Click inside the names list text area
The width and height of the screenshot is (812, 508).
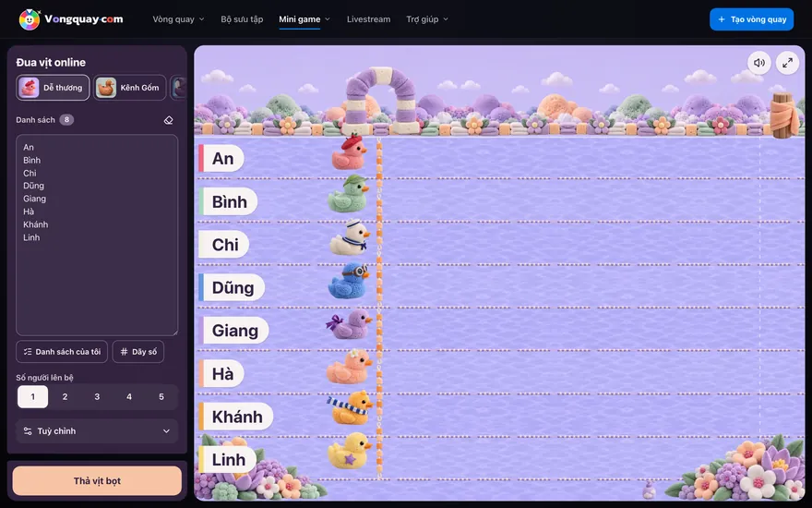[97, 235]
